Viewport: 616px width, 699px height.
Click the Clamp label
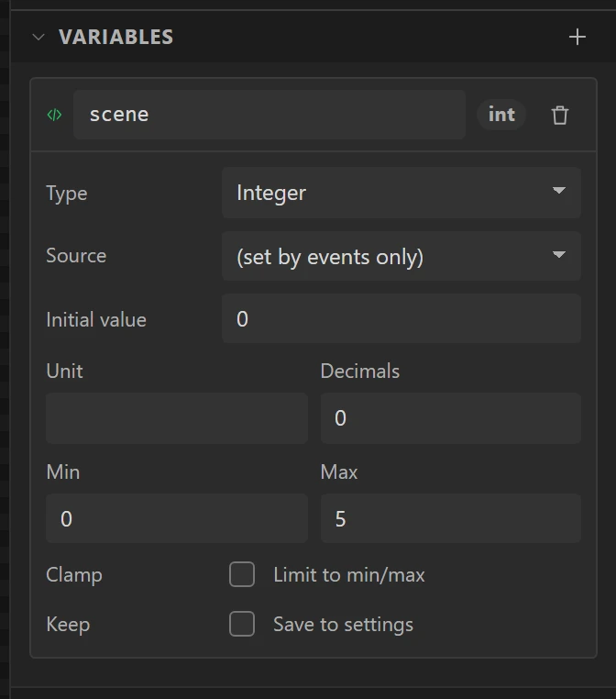[74, 574]
